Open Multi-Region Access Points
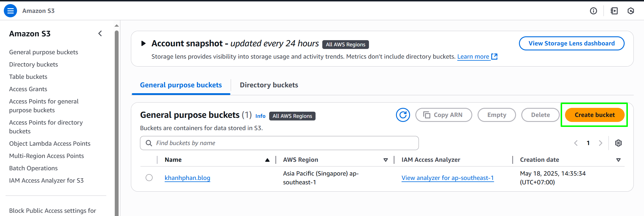 coord(46,156)
